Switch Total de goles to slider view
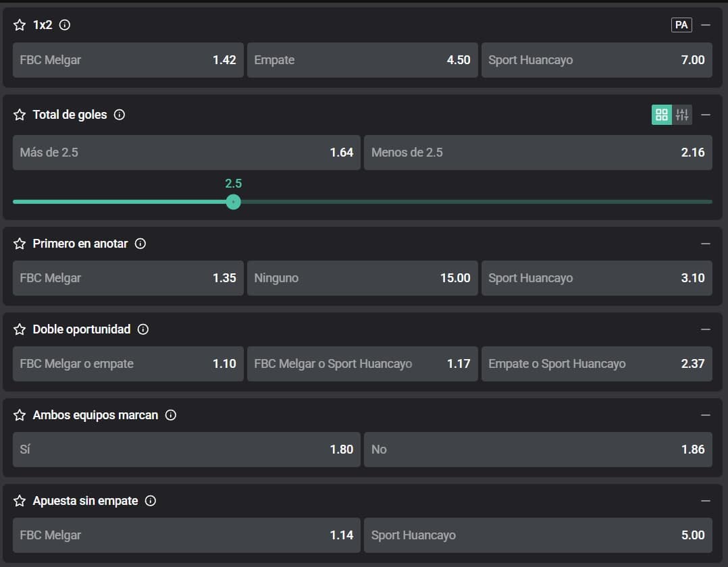The height and width of the screenshot is (567, 728). 682,115
